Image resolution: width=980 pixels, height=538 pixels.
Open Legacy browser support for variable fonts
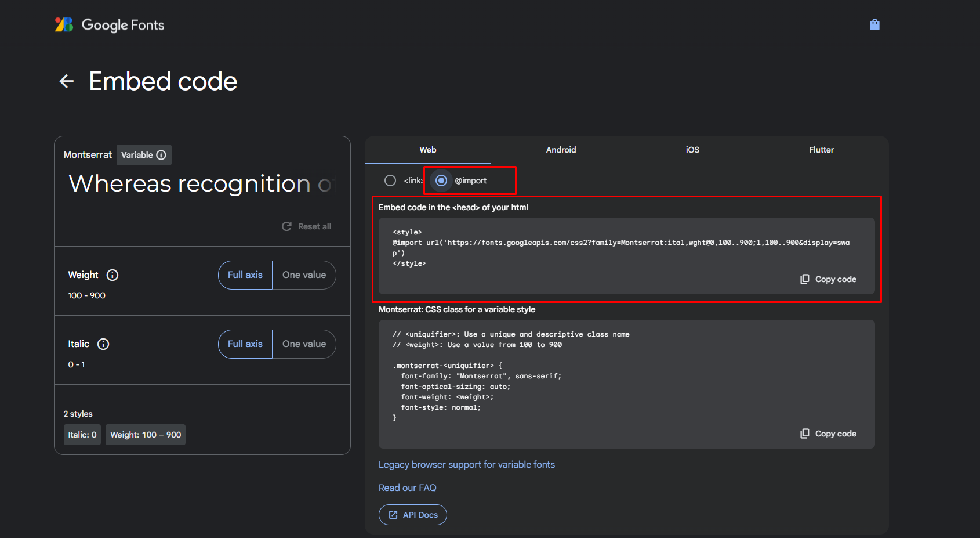[467, 464]
